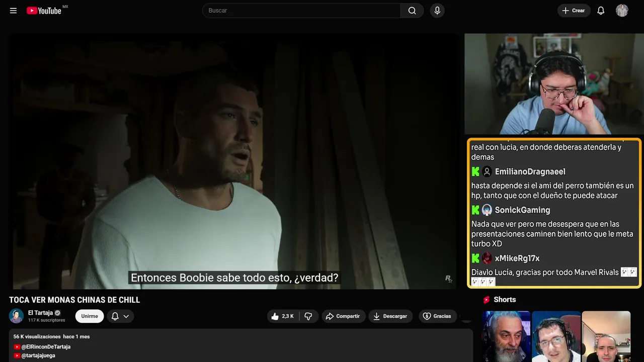Open the Crear menu

click(x=574, y=11)
